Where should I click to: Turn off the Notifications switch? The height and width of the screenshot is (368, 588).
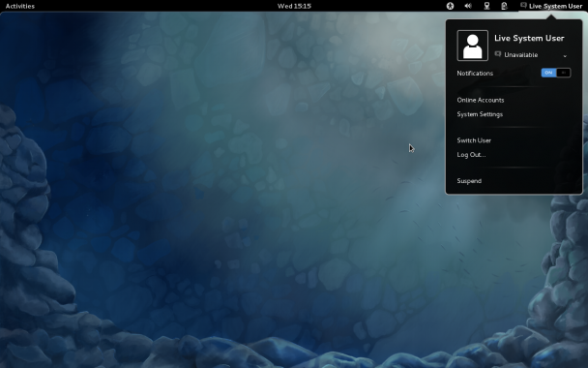click(556, 73)
